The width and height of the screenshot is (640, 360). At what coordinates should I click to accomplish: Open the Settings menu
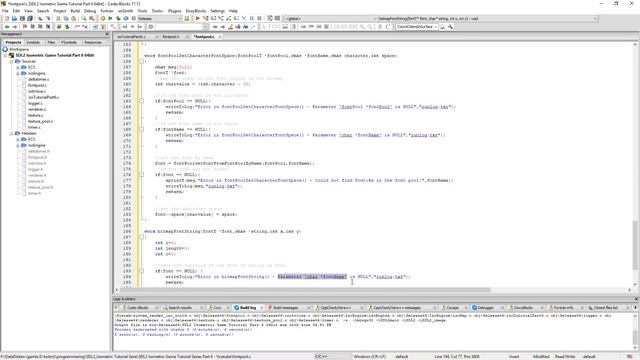tap(218, 11)
